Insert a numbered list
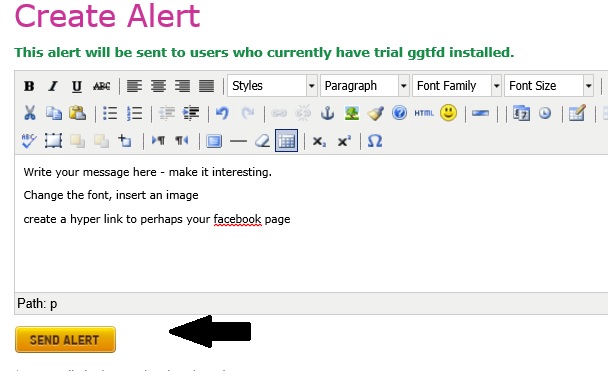The height and width of the screenshot is (371, 608). [134, 114]
